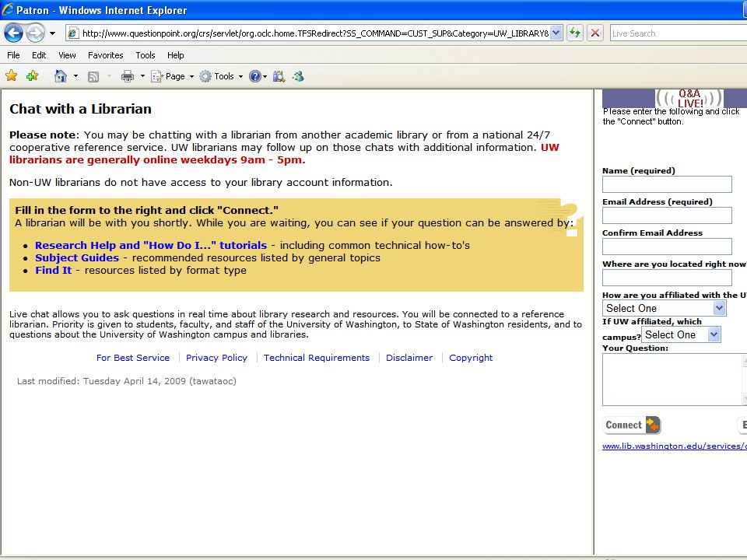747x560 pixels.
Task: Open the Find It link
Action: (x=54, y=270)
